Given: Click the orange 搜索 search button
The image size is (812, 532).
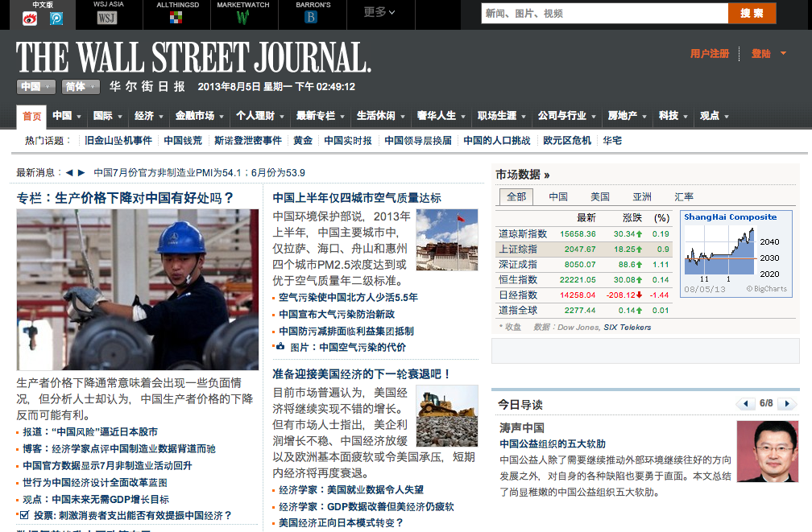Looking at the screenshot, I should (752, 14).
